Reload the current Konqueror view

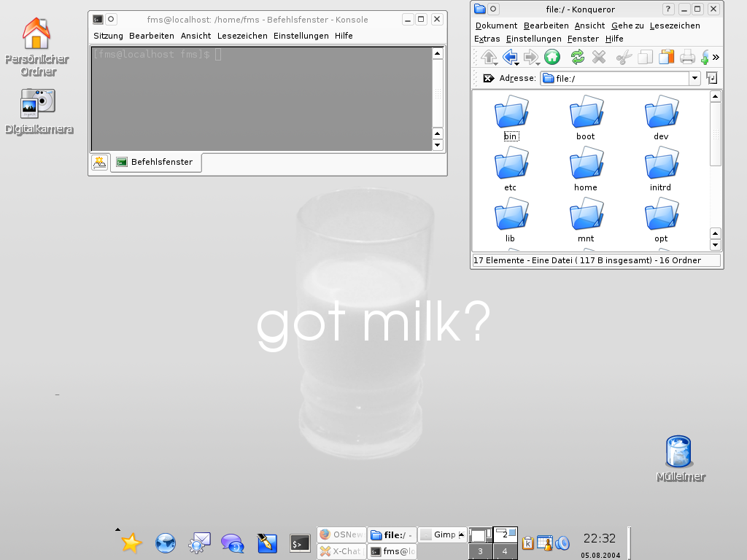pos(578,57)
